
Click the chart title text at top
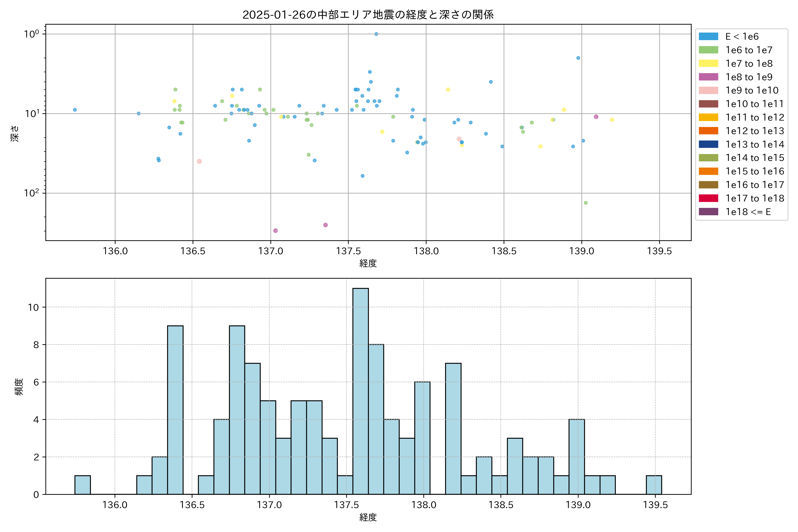click(368, 15)
